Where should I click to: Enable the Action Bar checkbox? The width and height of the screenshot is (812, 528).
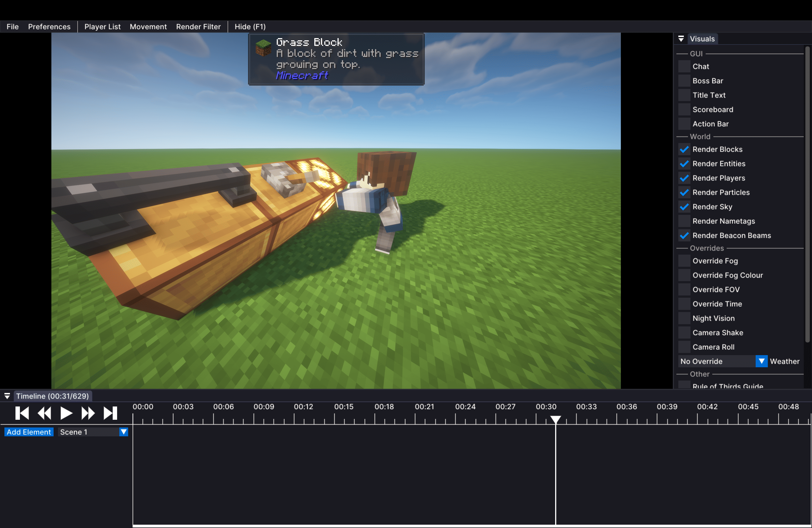click(684, 124)
